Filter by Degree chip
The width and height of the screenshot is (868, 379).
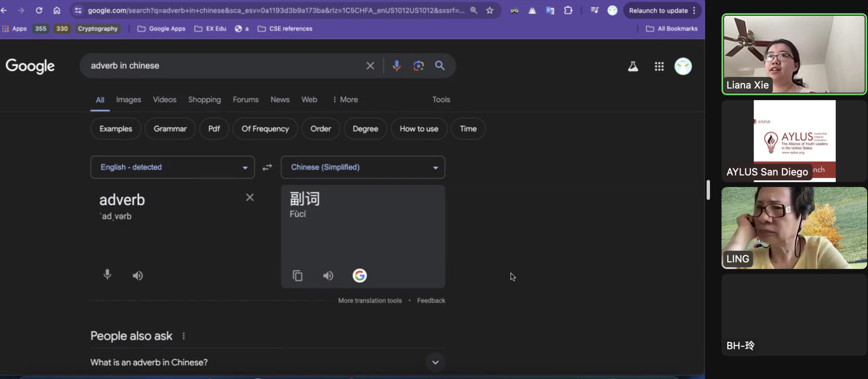click(x=365, y=129)
